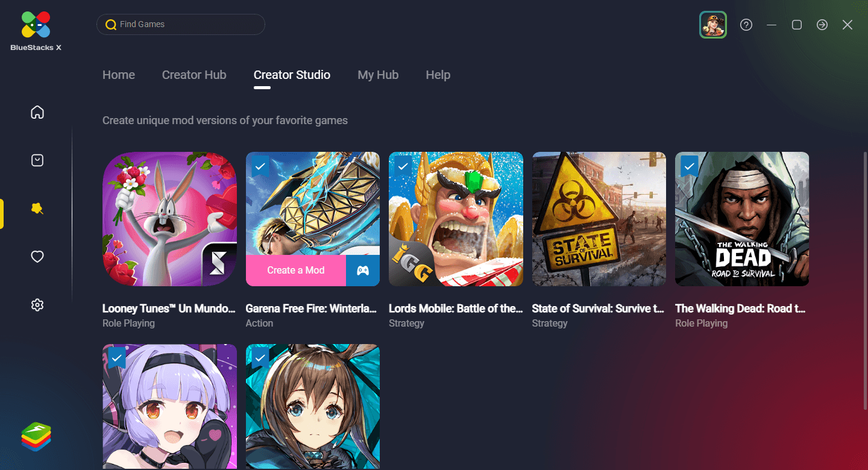
Task: Open the Lords Mobile game thumbnail
Action: 456,219
